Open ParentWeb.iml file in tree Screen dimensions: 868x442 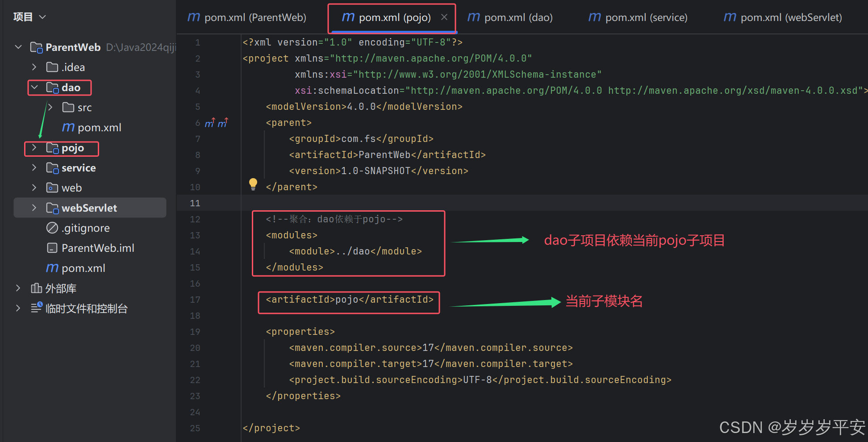click(98, 248)
